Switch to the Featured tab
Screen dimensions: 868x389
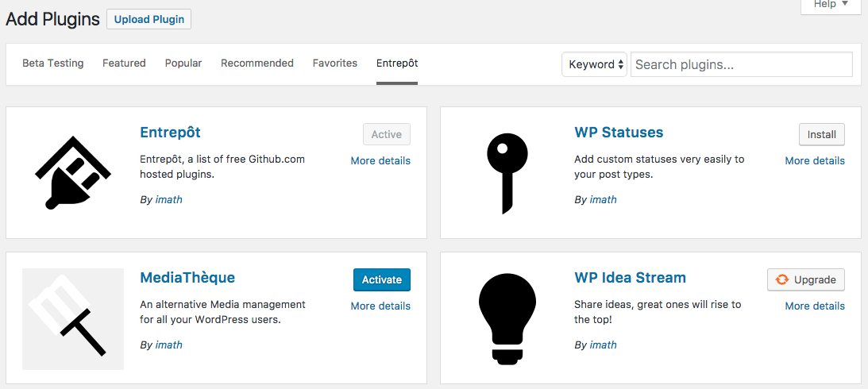click(124, 63)
